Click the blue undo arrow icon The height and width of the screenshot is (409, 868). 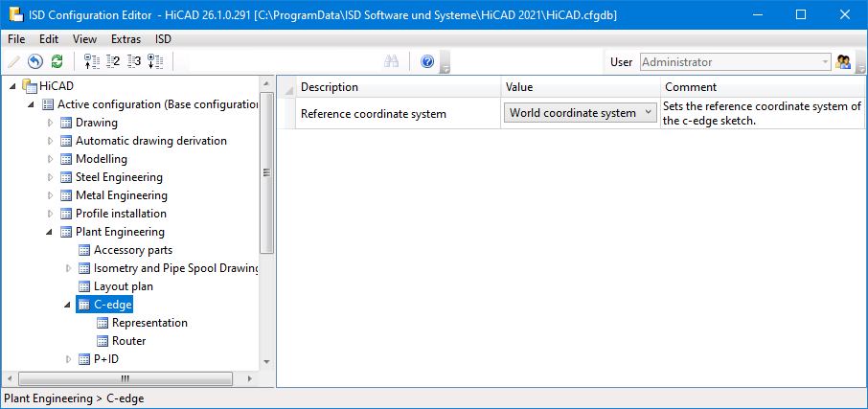tap(35, 61)
